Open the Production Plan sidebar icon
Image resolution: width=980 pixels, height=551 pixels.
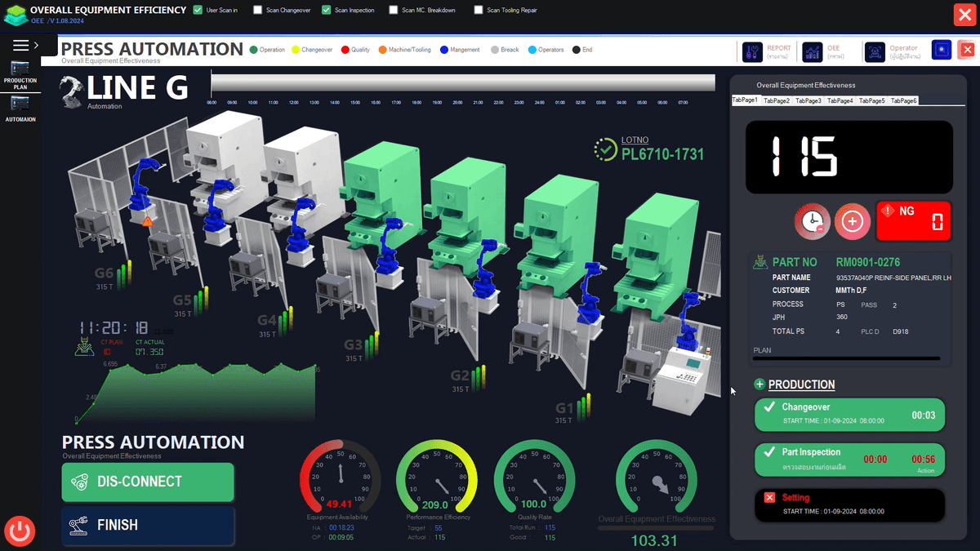coord(20,75)
